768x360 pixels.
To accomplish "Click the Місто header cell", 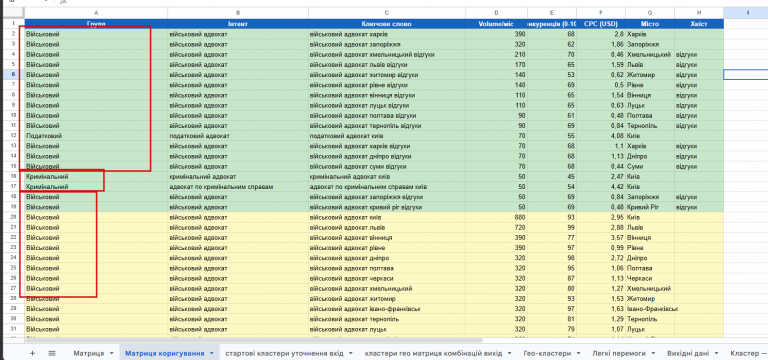I will click(650, 24).
